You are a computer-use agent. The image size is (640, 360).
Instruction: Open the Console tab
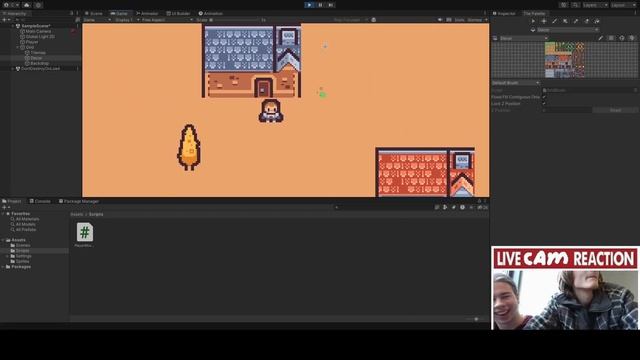coord(40,201)
